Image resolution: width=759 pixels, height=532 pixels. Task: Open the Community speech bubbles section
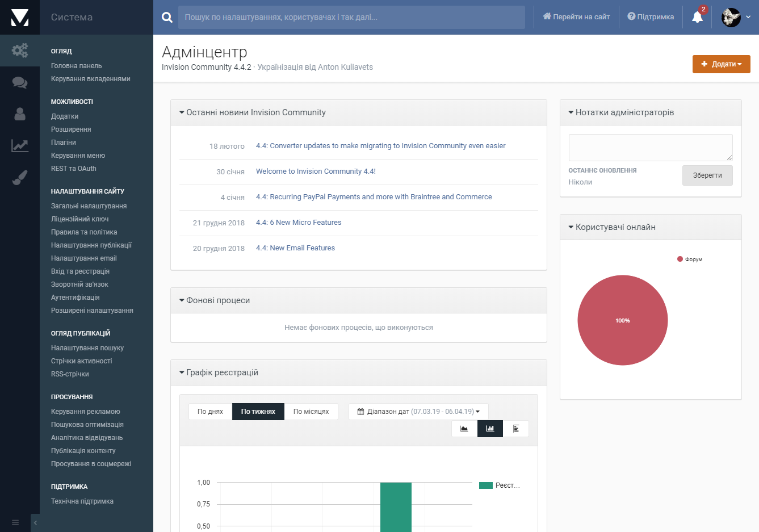pos(20,82)
